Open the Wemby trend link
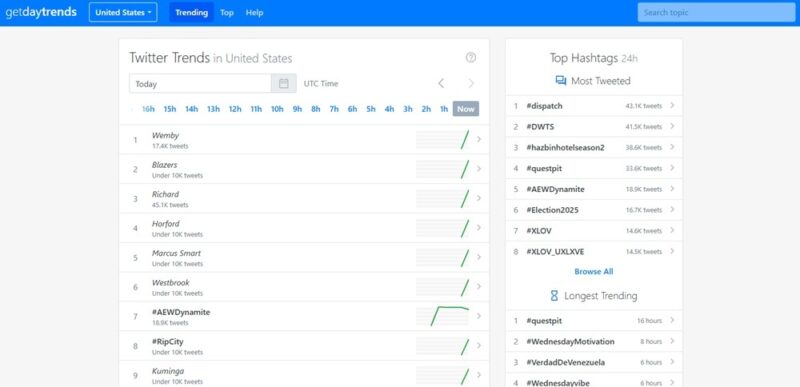This screenshot has width=800, height=387. point(165,136)
